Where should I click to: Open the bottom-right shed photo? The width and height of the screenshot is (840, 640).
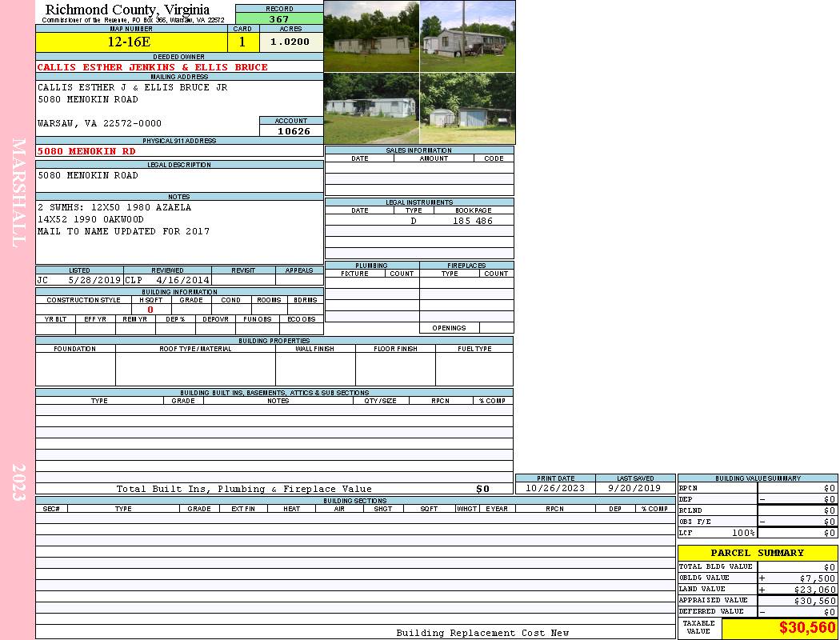click(x=468, y=108)
